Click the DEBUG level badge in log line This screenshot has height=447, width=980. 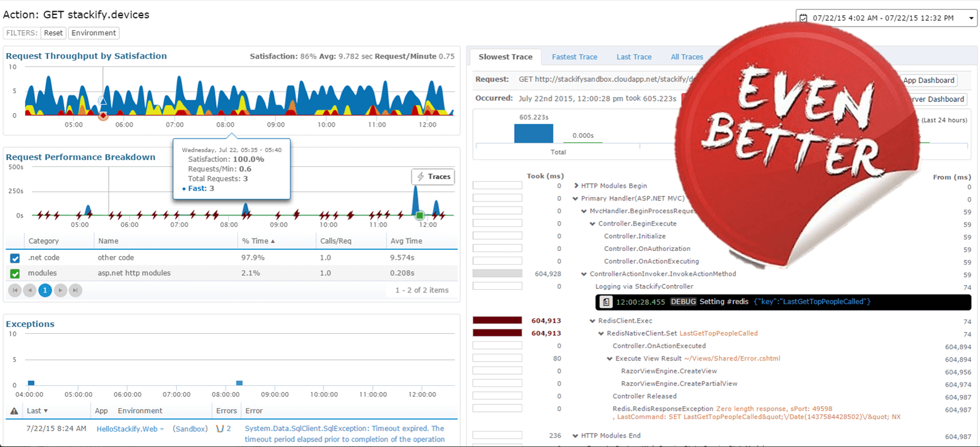pos(683,302)
